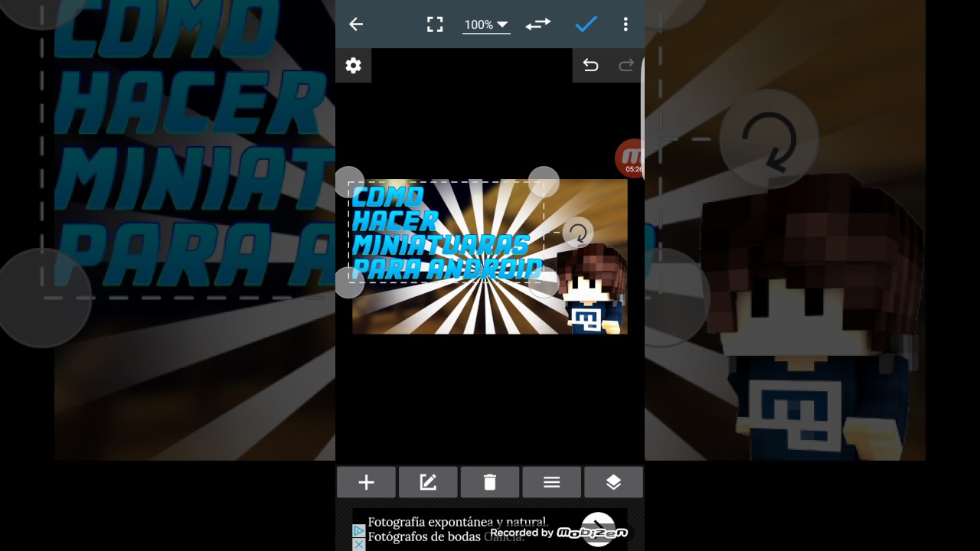Click the rotate handle beside text box
The width and height of the screenshot is (980, 551).
click(578, 232)
